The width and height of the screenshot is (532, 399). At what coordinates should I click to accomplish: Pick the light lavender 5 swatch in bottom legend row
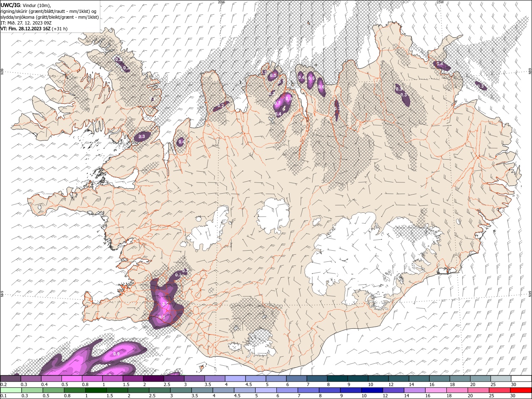[266, 390]
